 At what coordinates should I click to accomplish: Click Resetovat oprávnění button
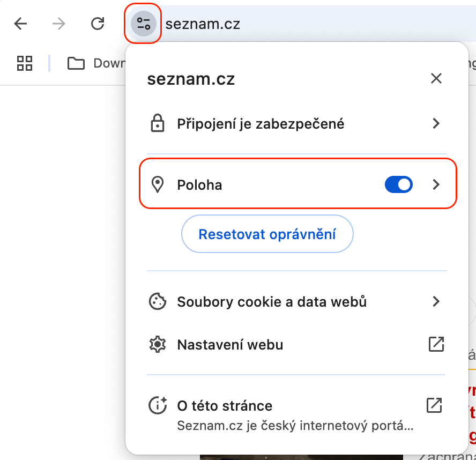[x=267, y=234]
